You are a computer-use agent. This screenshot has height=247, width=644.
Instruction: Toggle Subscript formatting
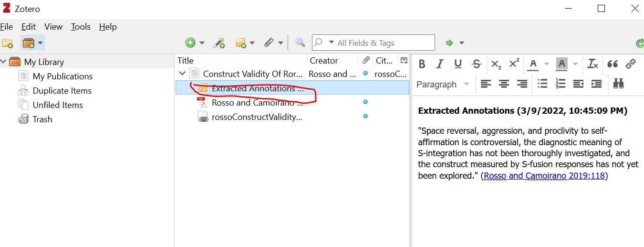tap(496, 64)
